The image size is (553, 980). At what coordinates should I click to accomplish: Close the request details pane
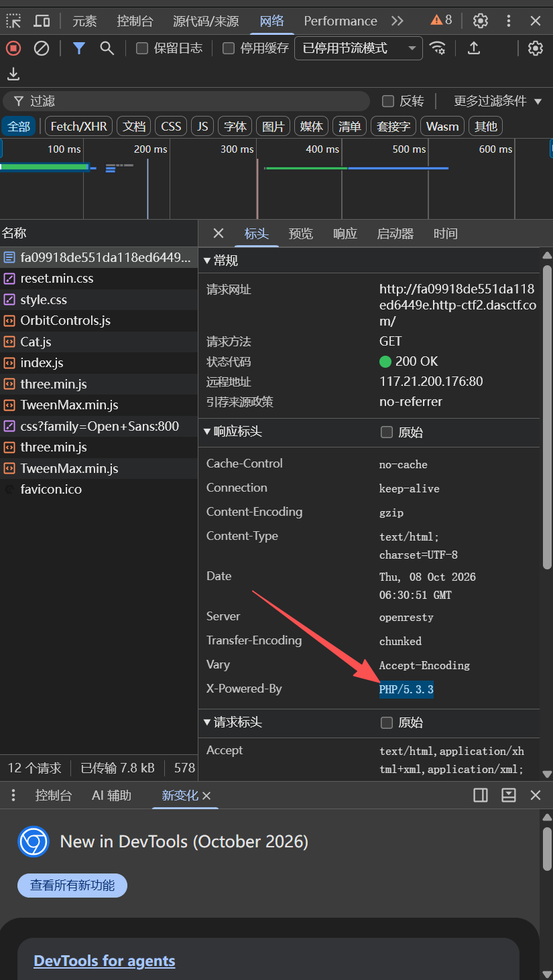click(219, 233)
